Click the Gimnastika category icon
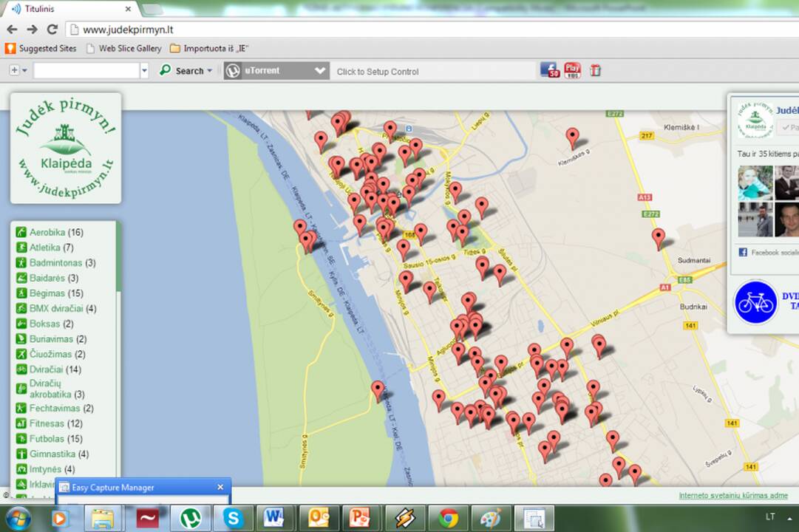This screenshot has height=532, width=799. tap(21, 454)
